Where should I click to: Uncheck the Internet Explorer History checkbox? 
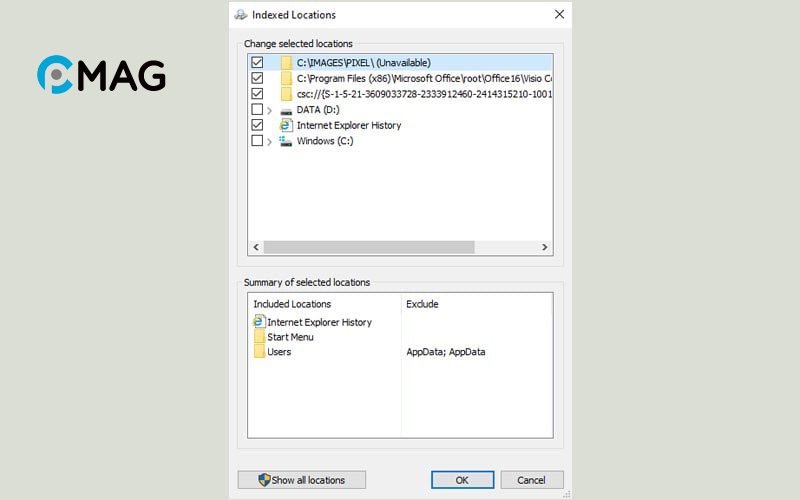257,125
